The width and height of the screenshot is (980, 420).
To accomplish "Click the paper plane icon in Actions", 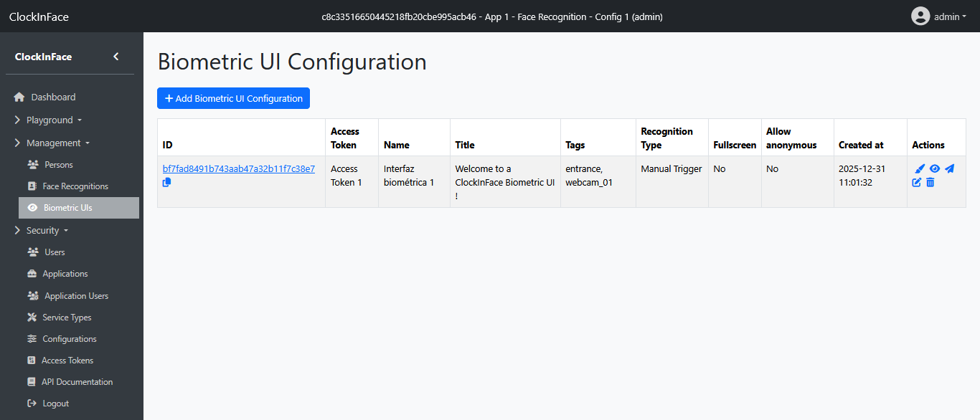I will (x=949, y=169).
